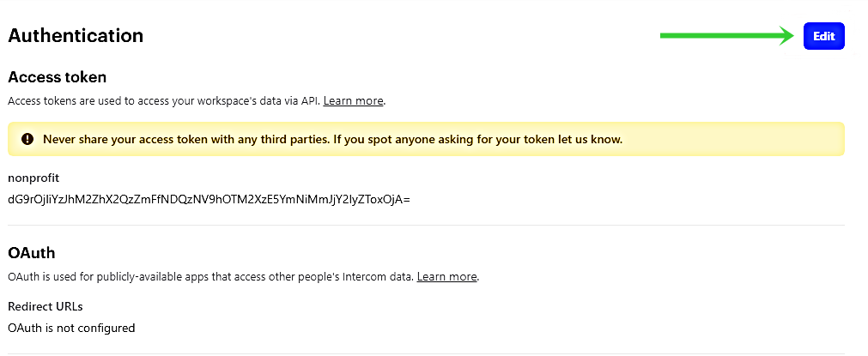Click the yellow warning banner background
The height and width of the screenshot is (356, 868).
coord(426,139)
